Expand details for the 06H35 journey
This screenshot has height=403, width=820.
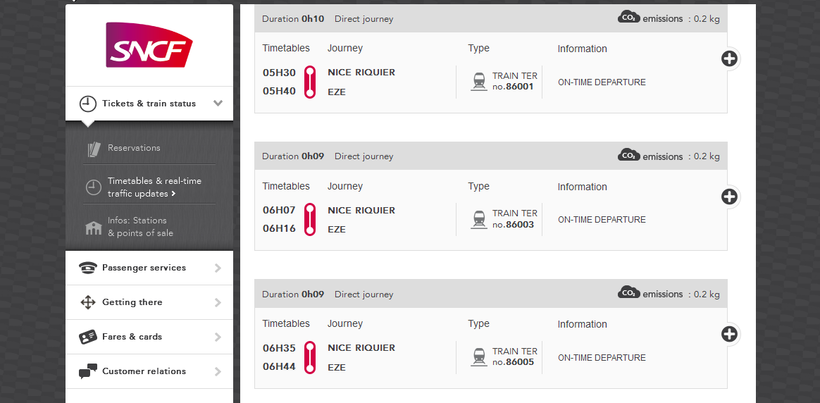[x=729, y=334]
